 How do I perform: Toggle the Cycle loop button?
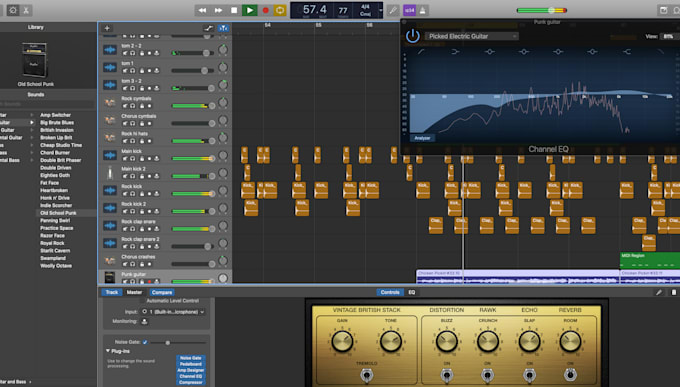280,10
